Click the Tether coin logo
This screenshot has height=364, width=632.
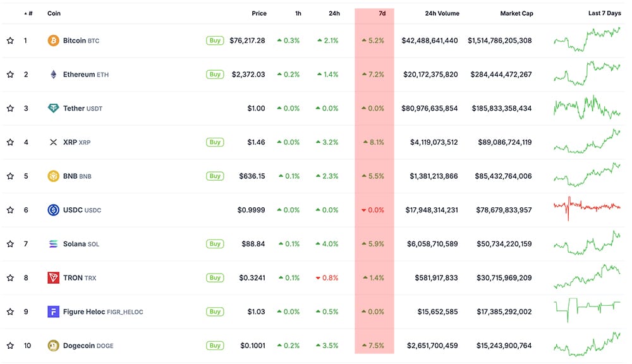pyautogui.click(x=53, y=108)
